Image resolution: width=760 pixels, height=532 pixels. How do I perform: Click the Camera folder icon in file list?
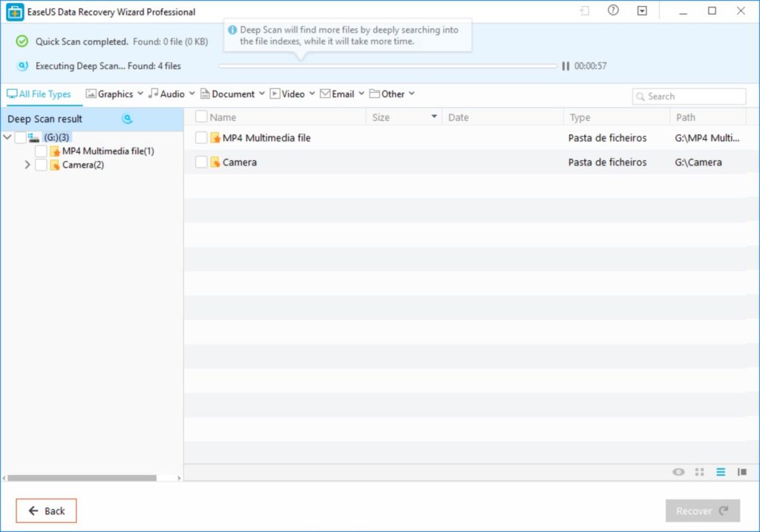click(x=215, y=162)
